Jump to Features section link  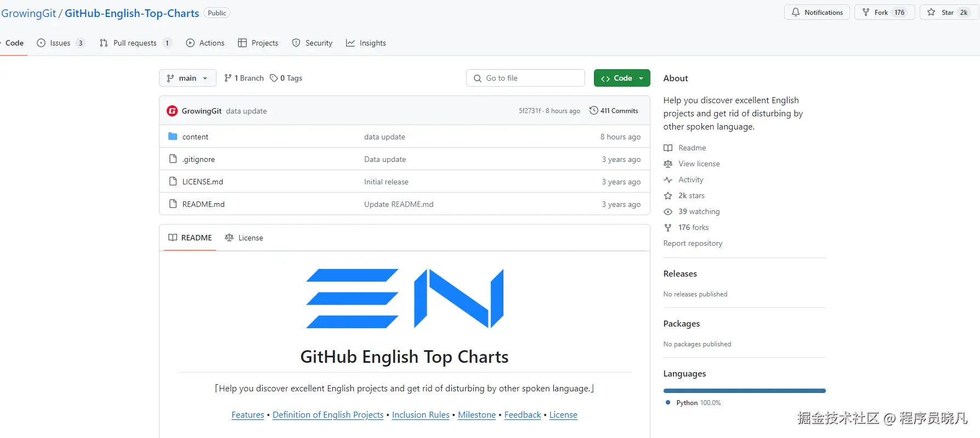tap(248, 415)
